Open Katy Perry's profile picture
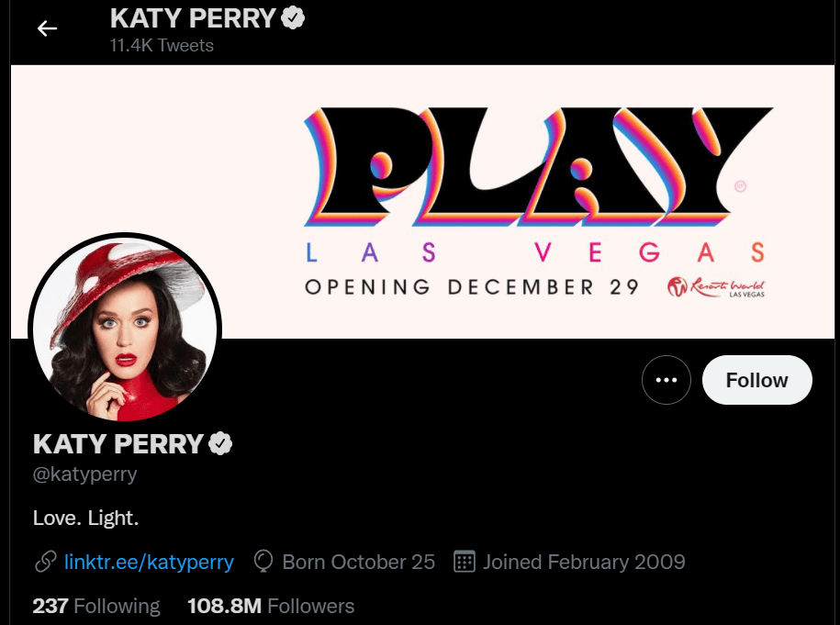This screenshot has height=625, width=840. click(x=125, y=329)
